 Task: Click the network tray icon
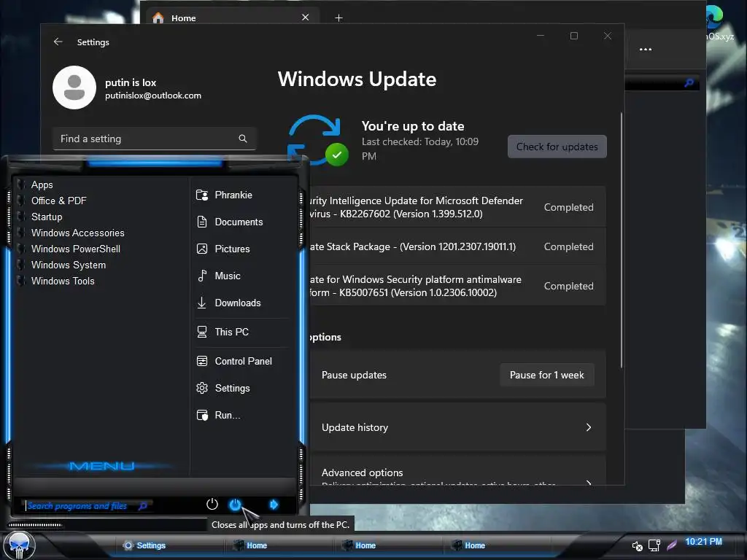coord(654,545)
